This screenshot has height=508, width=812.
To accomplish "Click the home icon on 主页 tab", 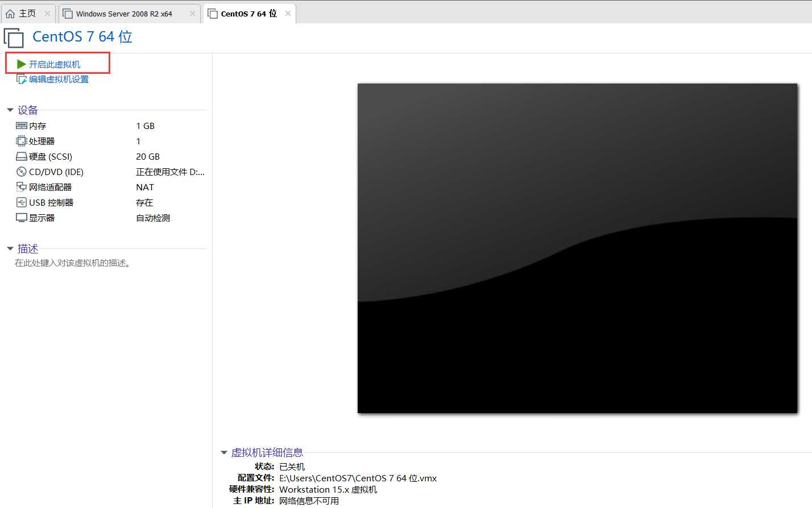I will tap(10, 14).
